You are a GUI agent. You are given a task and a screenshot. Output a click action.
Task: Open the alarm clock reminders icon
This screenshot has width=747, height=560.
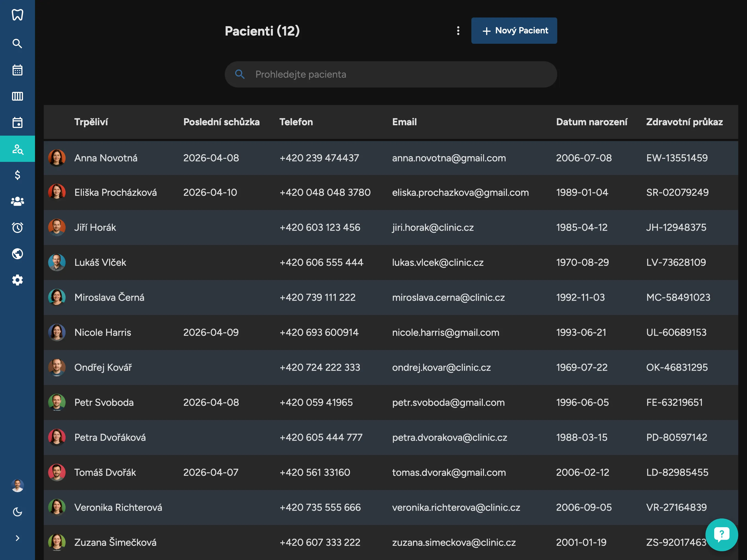[x=17, y=227]
